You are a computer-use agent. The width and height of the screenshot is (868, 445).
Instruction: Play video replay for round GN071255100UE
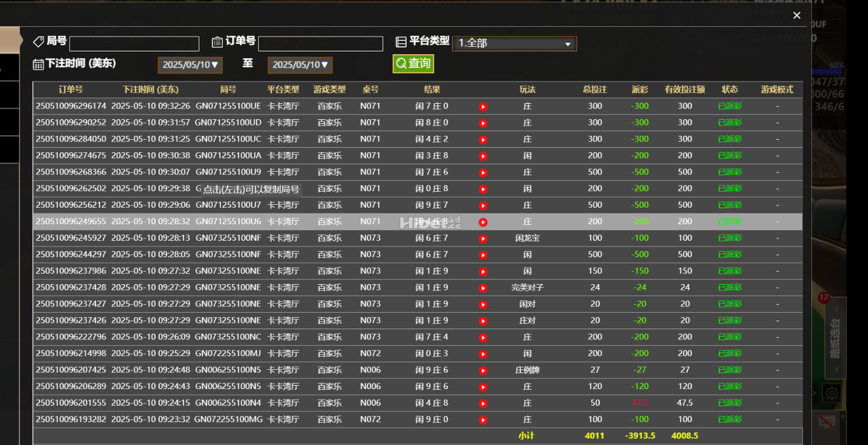click(483, 107)
